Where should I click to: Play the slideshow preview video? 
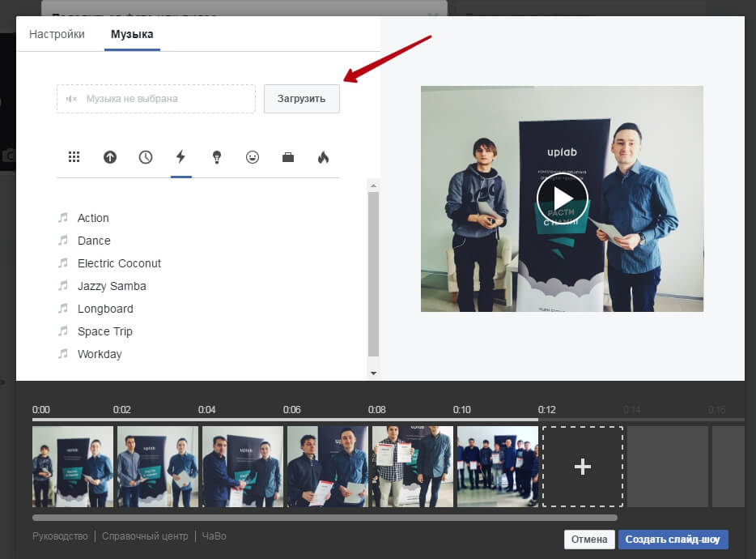coord(562,198)
